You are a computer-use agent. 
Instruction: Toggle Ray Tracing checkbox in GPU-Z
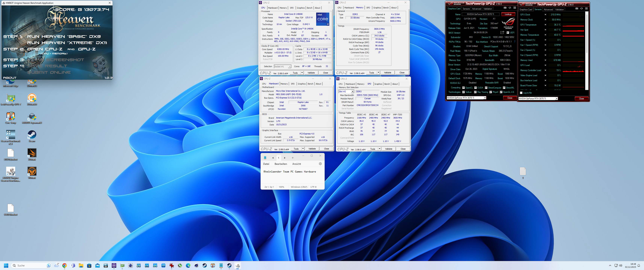pos(475,92)
